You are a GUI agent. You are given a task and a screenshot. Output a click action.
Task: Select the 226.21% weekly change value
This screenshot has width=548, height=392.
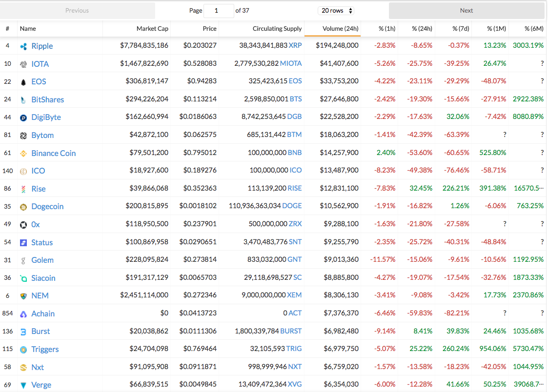point(456,188)
